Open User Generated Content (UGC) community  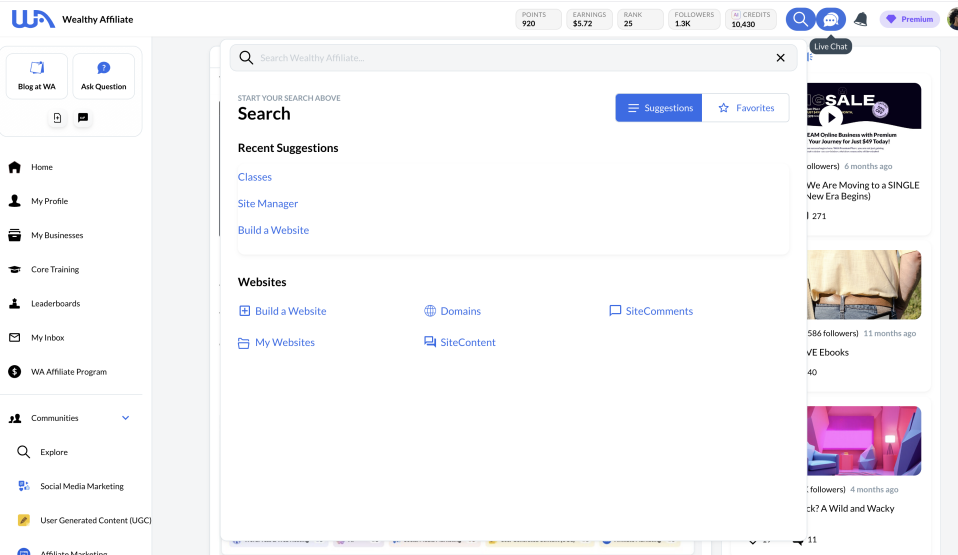click(x=95, y=520)
